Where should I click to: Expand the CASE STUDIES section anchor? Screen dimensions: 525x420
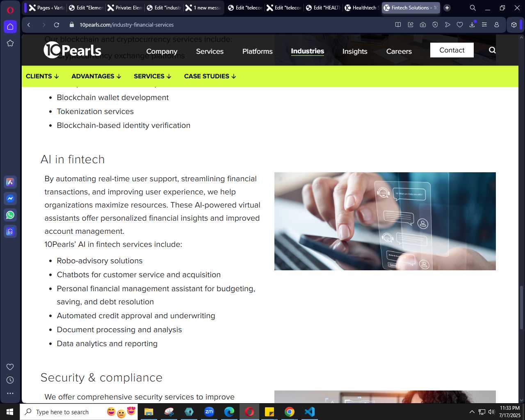[210, 76]
